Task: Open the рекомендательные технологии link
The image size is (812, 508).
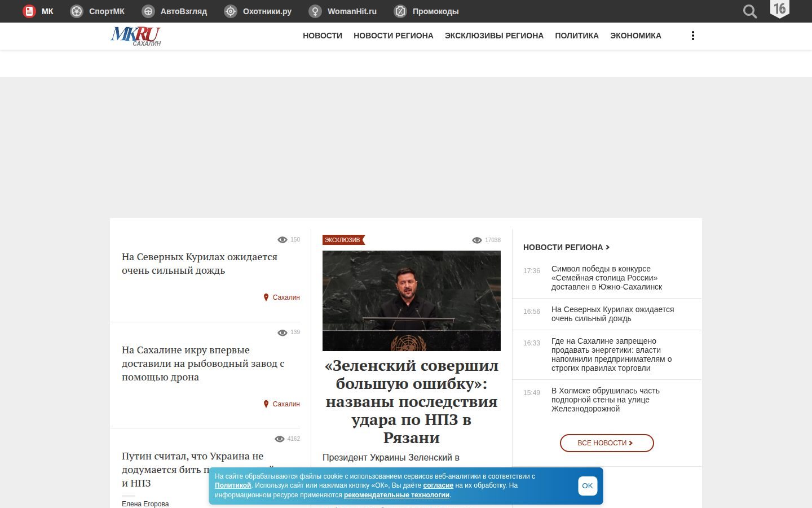Action: [396, 495]
